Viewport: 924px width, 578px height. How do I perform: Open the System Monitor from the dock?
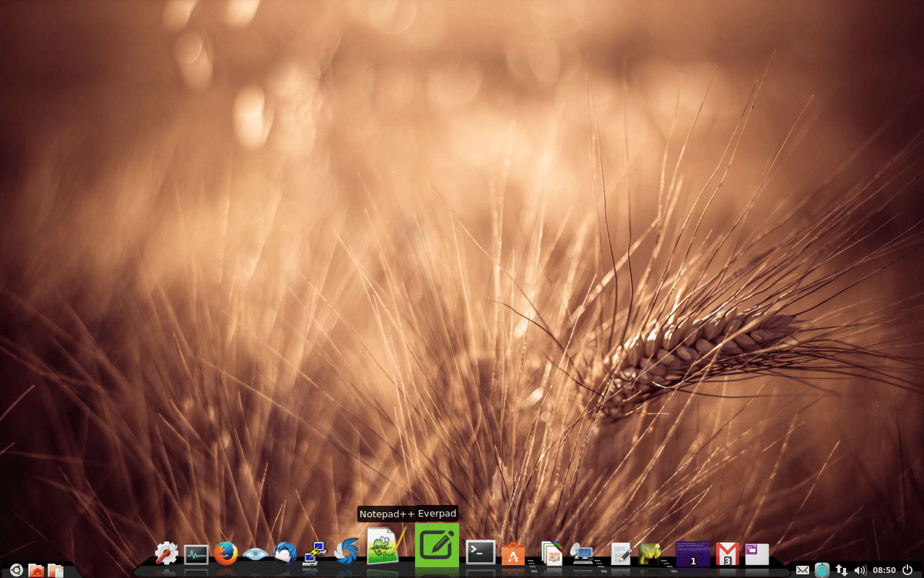tap(196, 554)
